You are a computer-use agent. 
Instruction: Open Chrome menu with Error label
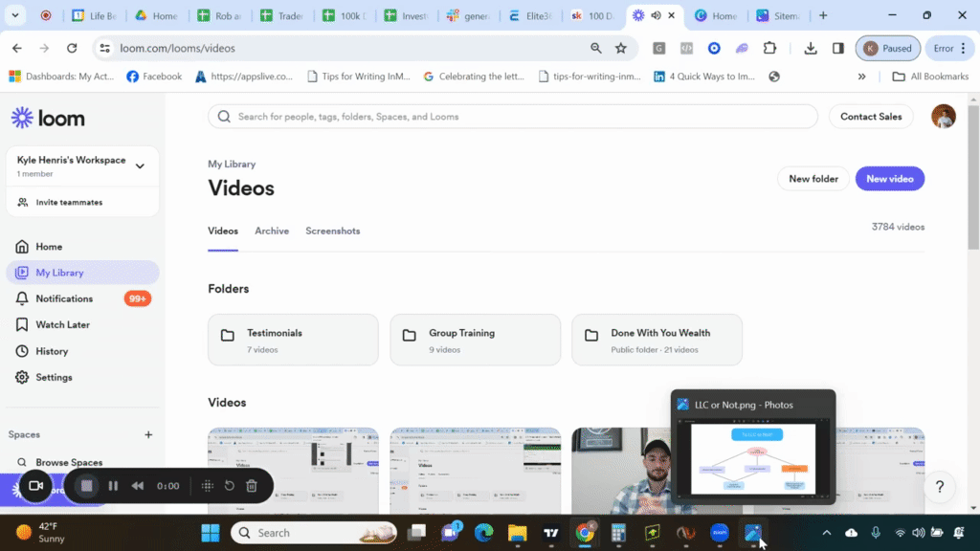pos(950,48)
